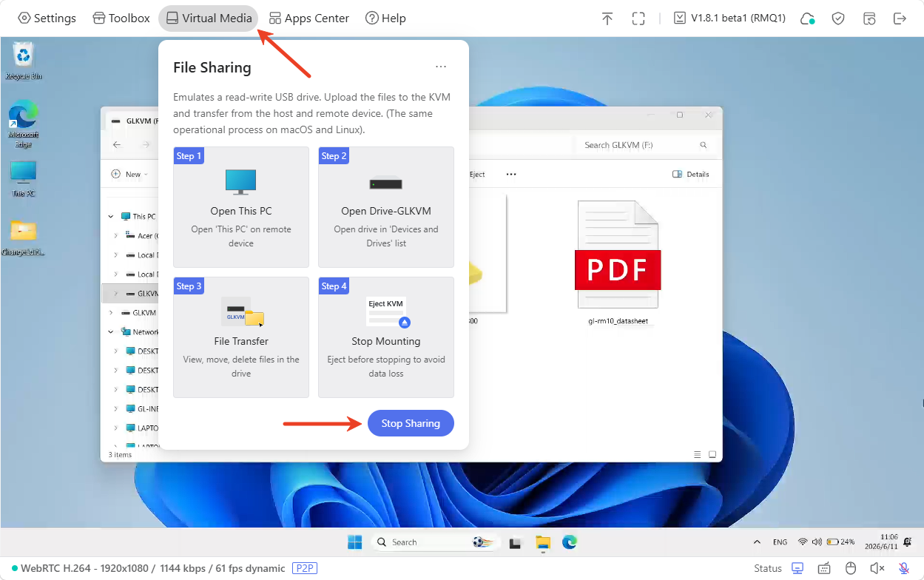Click the search magnifier in File Explorer

(x=703, y=145)
